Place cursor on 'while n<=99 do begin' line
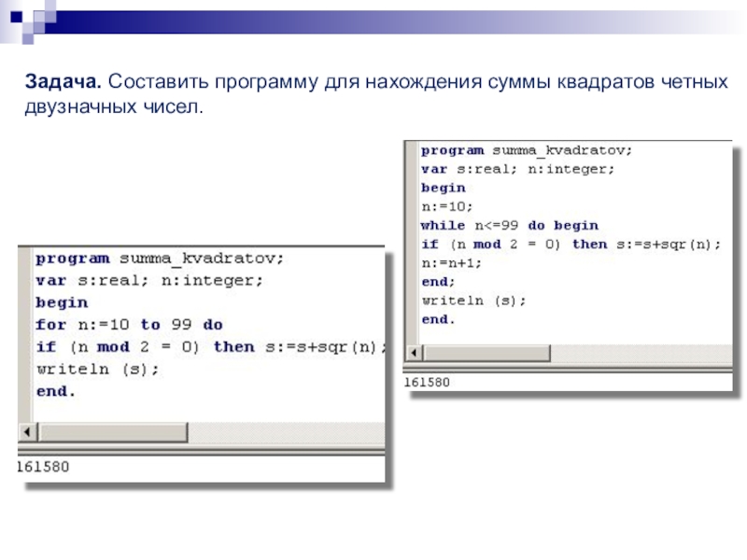This screenshot has width=747, height=560. 510,225
